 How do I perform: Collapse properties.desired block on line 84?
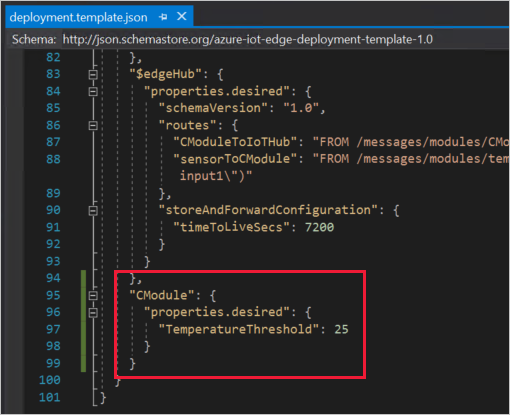tap(93, 91)
